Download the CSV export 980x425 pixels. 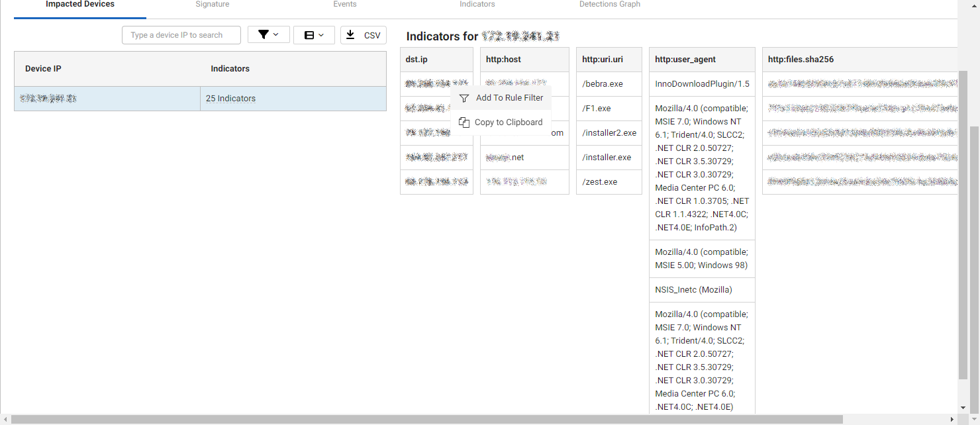(x=364, y=35)
